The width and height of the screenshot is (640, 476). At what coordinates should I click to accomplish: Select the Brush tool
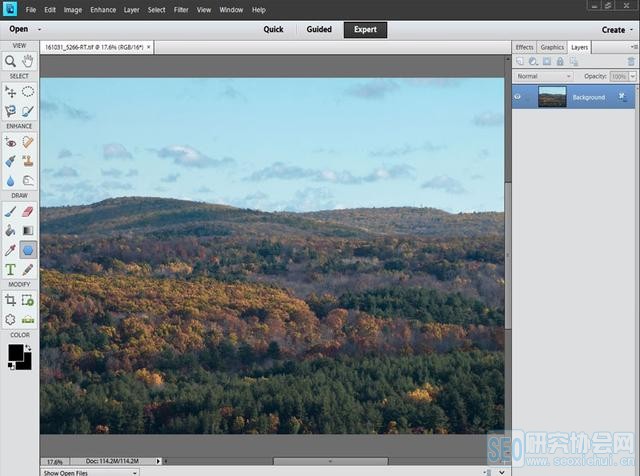pyautogui.click(x=10, y=211)
